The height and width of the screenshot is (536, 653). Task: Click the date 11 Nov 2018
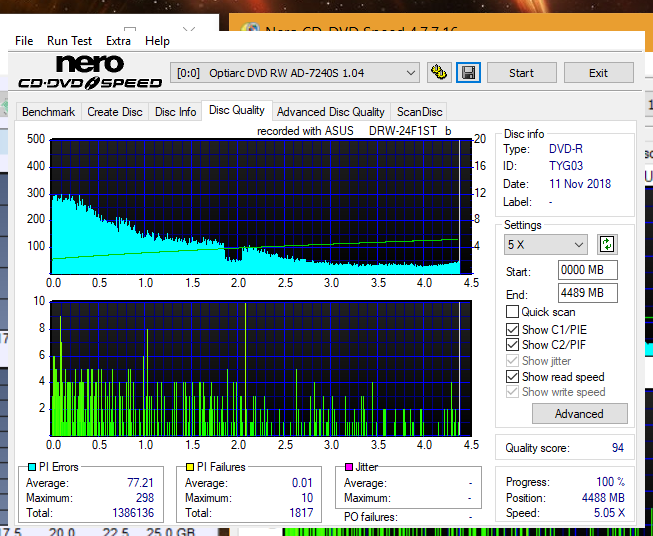pyautogui.click(x=580, y=184)
